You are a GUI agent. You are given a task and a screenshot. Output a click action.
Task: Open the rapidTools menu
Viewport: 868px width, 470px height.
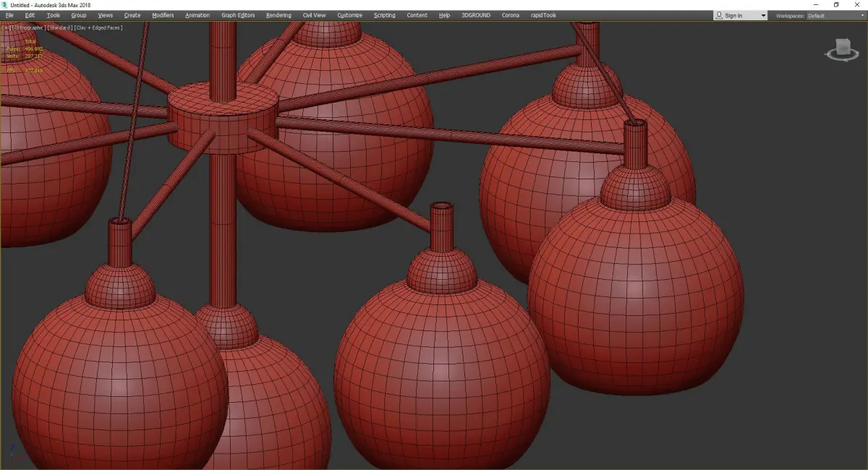545,15
